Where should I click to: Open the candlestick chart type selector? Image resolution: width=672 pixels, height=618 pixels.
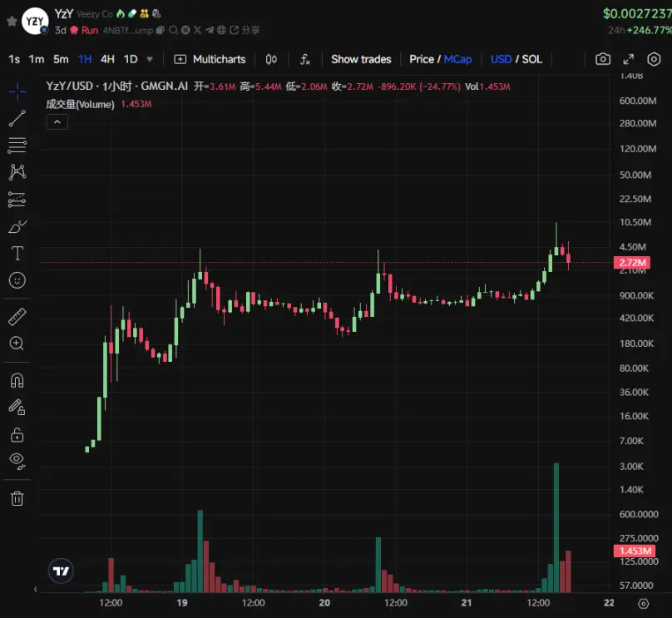271,59
